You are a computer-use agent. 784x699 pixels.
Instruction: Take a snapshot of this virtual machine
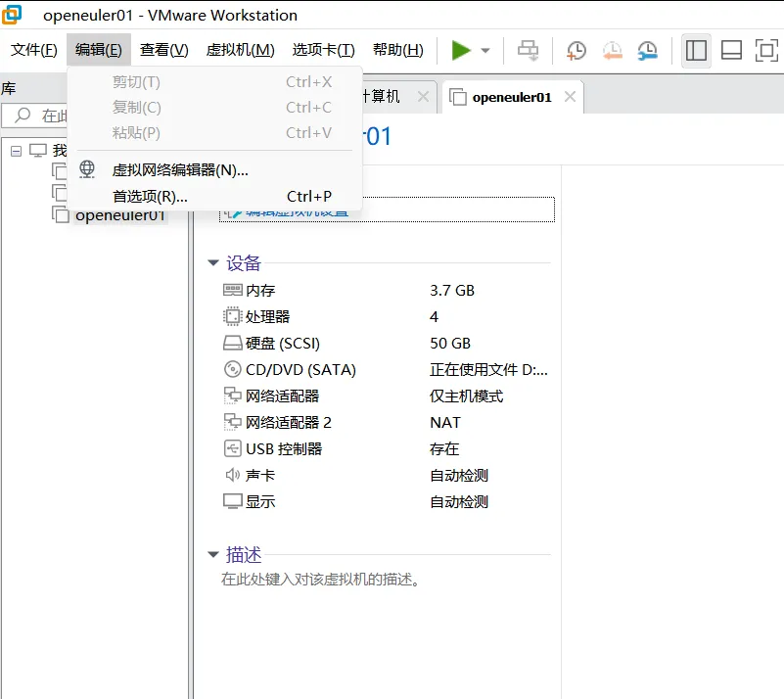point(576,51)
